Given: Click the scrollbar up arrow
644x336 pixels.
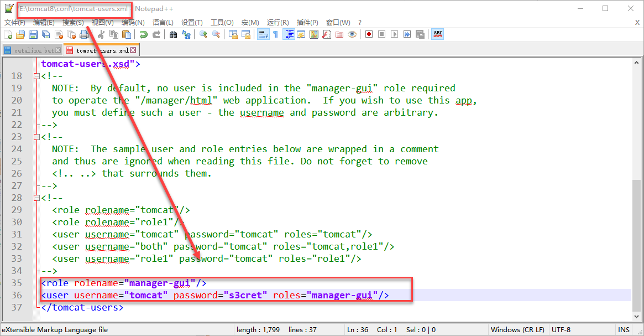Looking at the screenshot, I should point(636,63).
